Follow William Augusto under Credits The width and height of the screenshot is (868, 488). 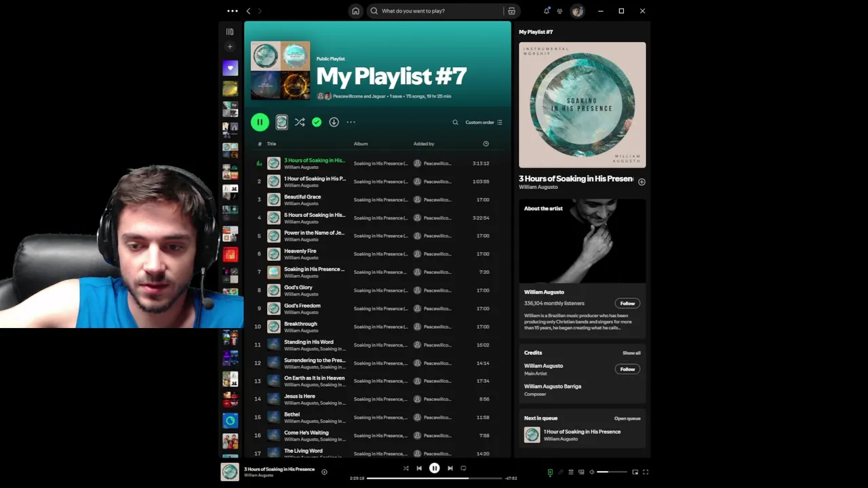[627, 369]
